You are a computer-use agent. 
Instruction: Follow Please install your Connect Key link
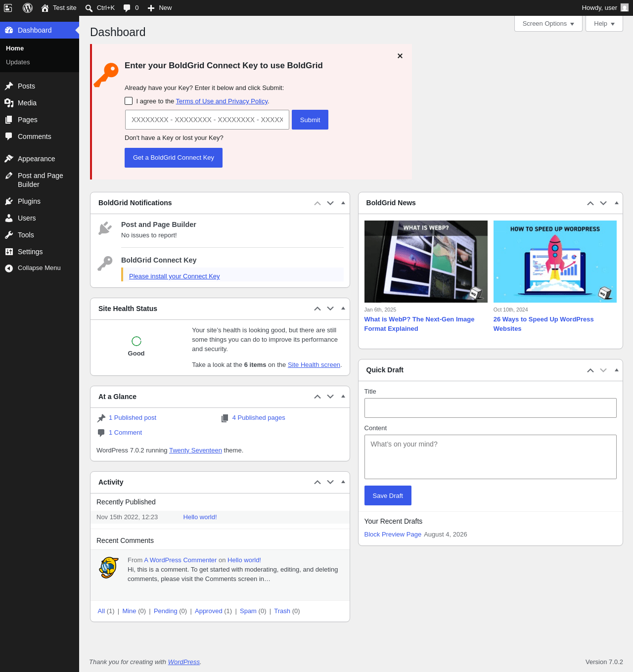(174, 276)
